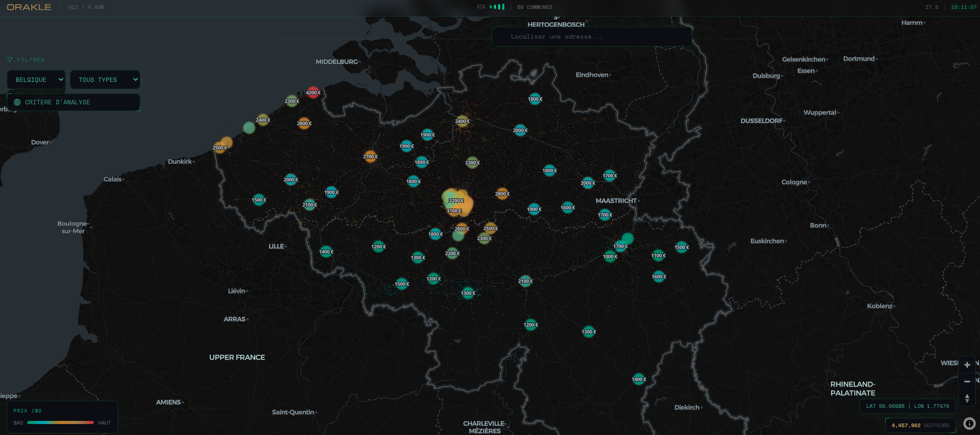Click the PRIX /M2 gradient legend bar

click(61, 422)
